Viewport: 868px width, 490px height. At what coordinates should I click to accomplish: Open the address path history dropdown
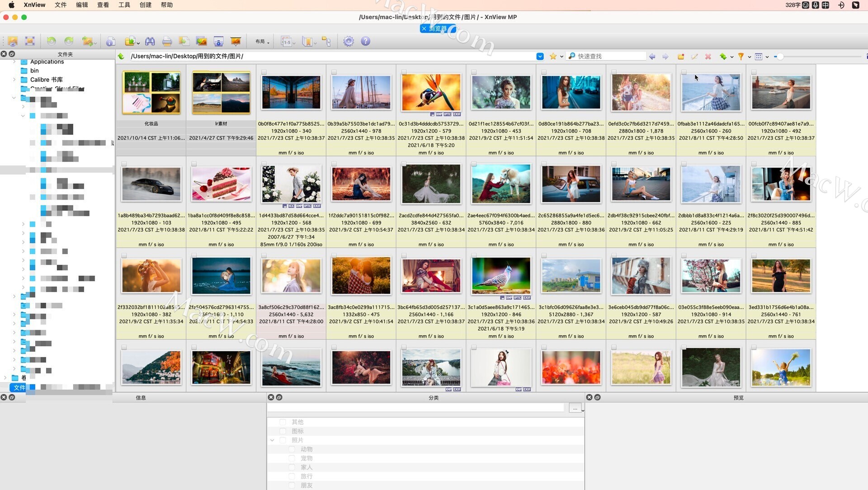(x=540, y=56)
